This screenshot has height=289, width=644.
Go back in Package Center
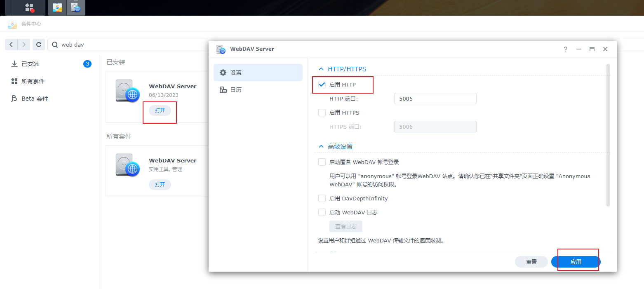pos(11,45)
